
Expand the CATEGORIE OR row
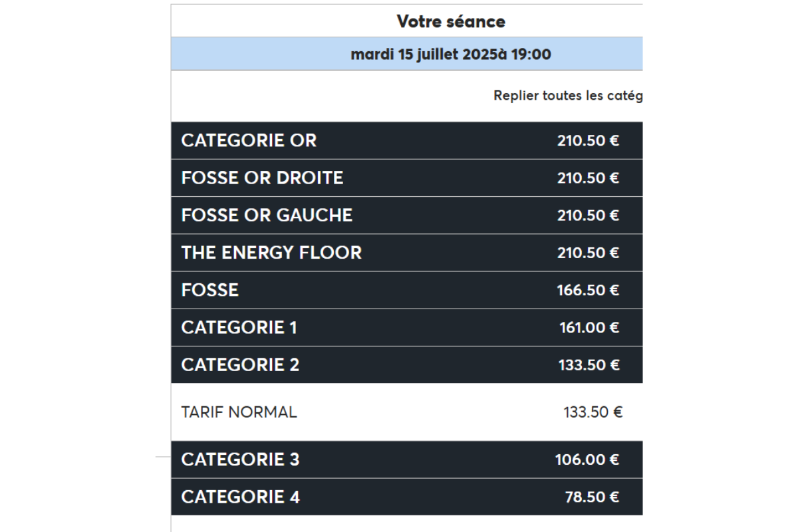coord(407,140)
